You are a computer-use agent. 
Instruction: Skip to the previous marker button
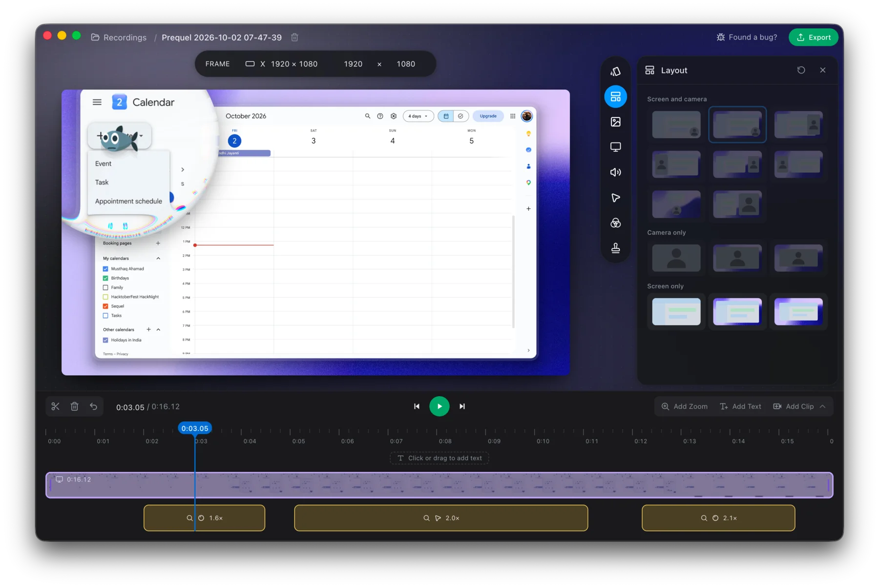point(417,406)
